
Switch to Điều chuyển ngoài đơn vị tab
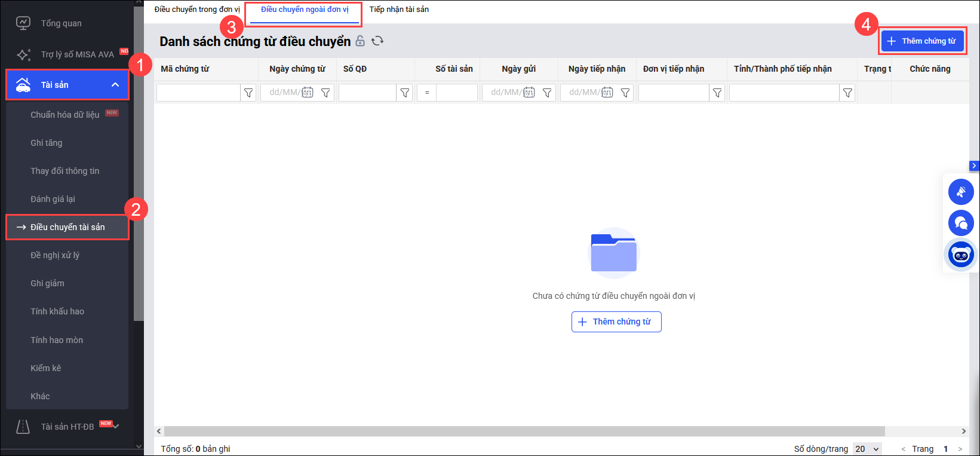[x=305, y=10]
